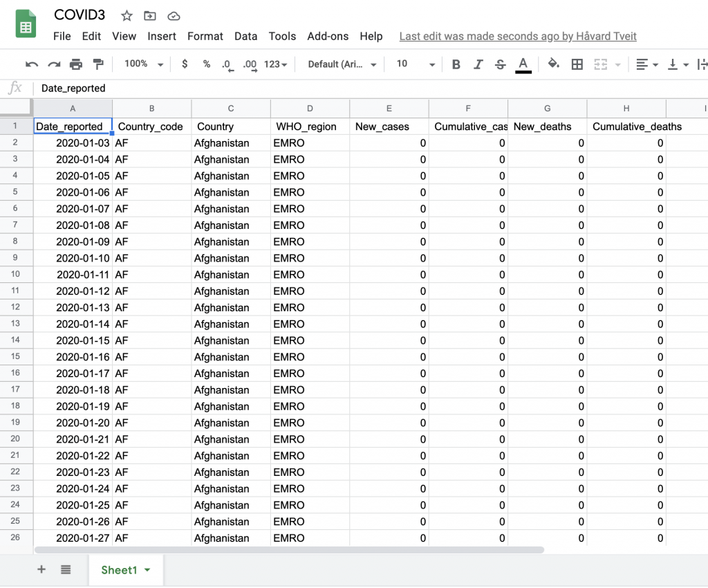Open the Insert menu
This screenshot has height=588, width=708.
(162, 36)
